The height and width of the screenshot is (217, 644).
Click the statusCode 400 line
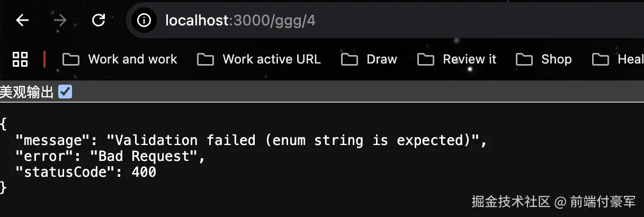(x=86, y=172)
